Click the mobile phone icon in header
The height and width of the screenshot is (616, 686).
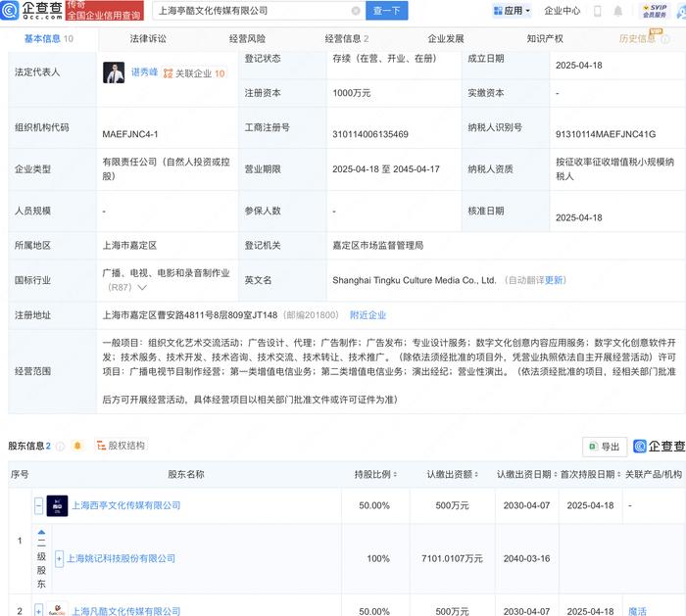tap(597, 11)
